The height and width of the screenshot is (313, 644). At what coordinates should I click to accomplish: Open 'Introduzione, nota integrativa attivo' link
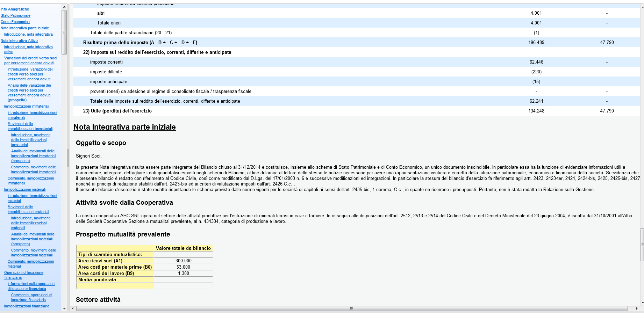pyautogui.click(x=28, y=49)
